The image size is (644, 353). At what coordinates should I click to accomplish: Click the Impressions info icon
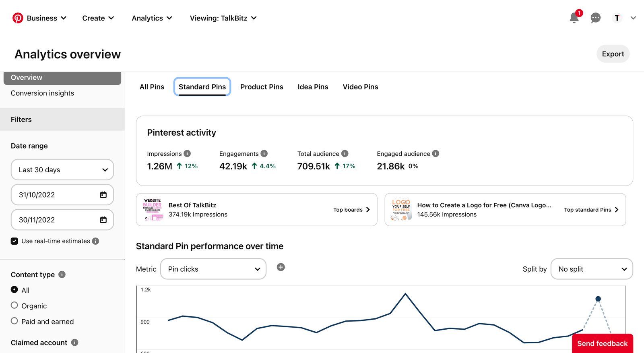(187, 153)
